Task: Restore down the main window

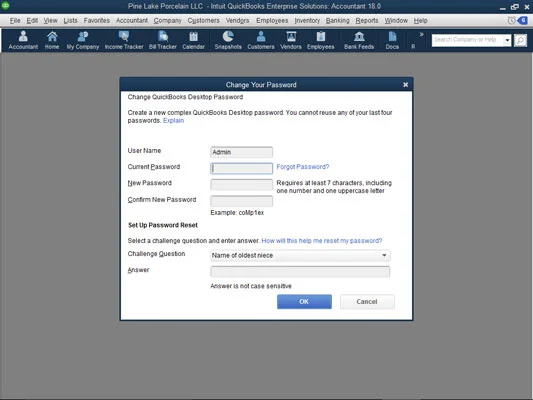Action: (515, 7)
